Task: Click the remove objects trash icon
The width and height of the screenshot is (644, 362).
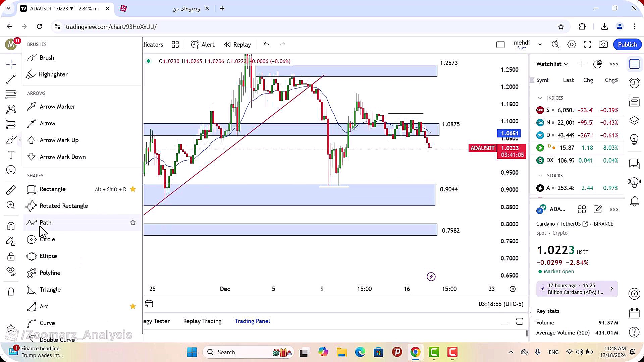Action: coord(11,292)
